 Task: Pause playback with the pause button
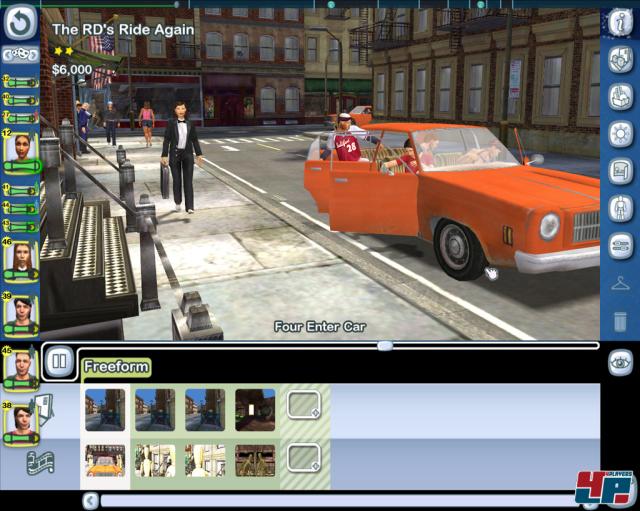coord(60,361)
